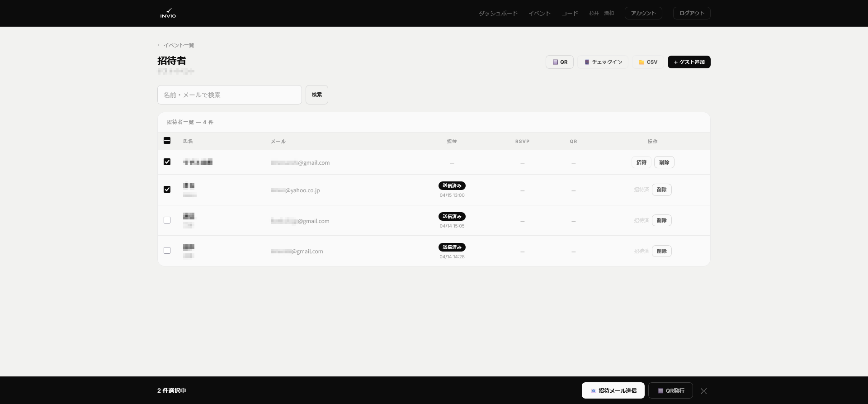Go to イベント in the top navigation
This screenshot has width=868, height=404.
pos(539,13)
